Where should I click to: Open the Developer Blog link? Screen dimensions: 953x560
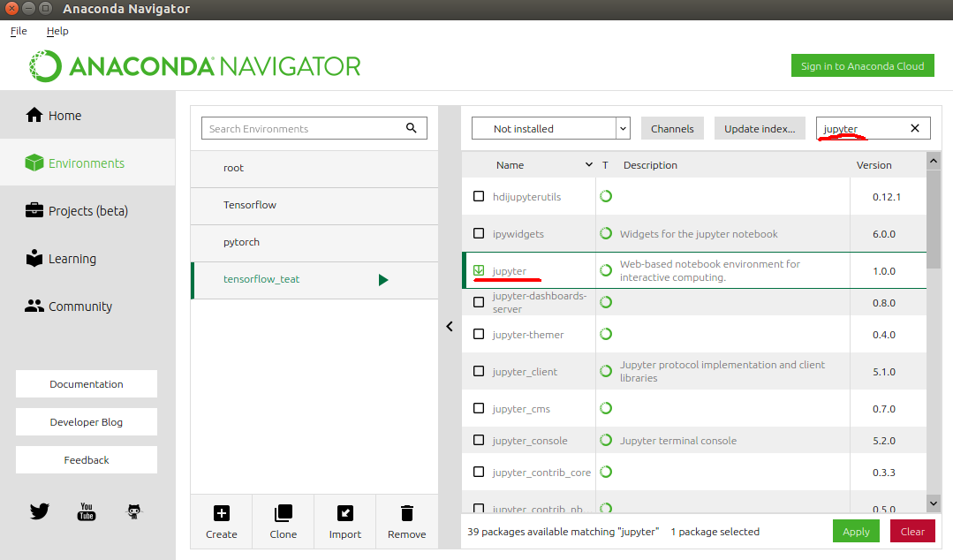coord(87,422)
